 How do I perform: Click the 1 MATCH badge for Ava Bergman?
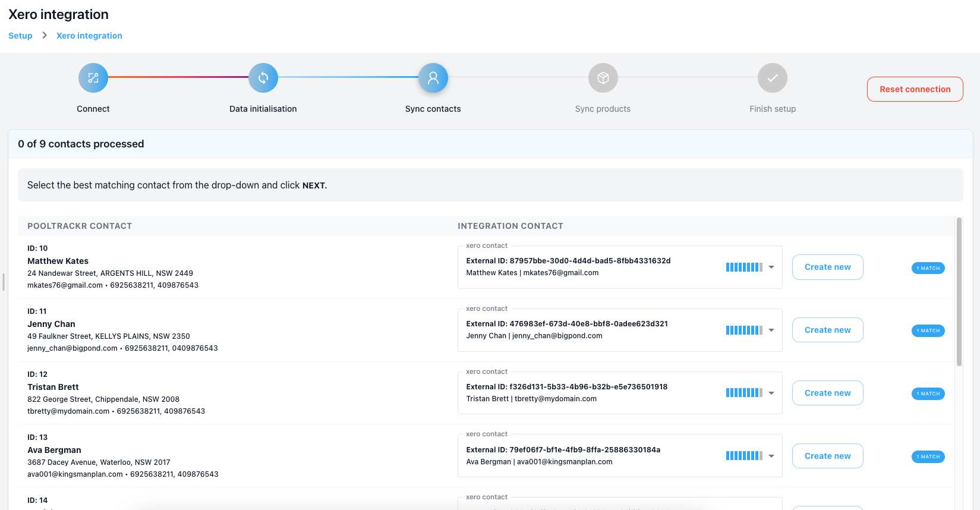point(928,457)
